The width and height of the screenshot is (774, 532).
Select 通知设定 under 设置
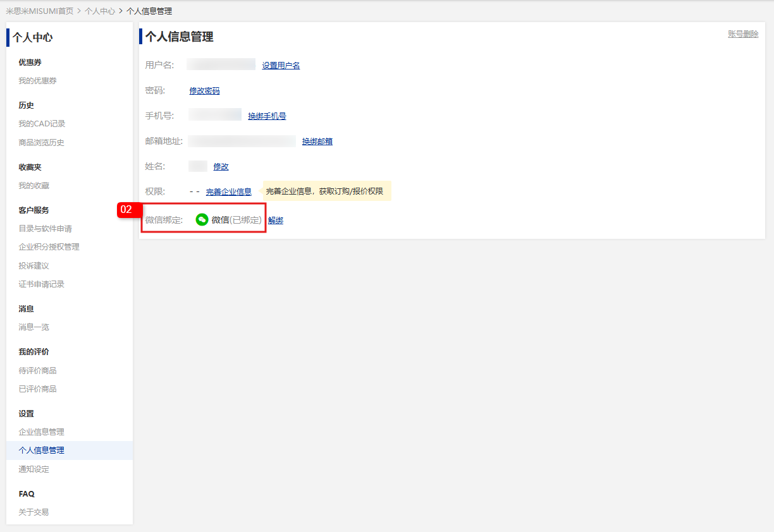point(34,469)
